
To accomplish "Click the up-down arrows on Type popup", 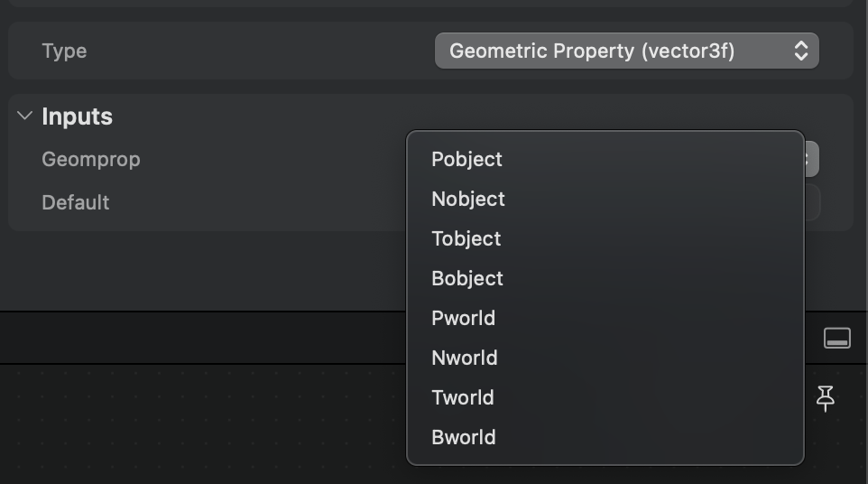I will tap(801, 51).
